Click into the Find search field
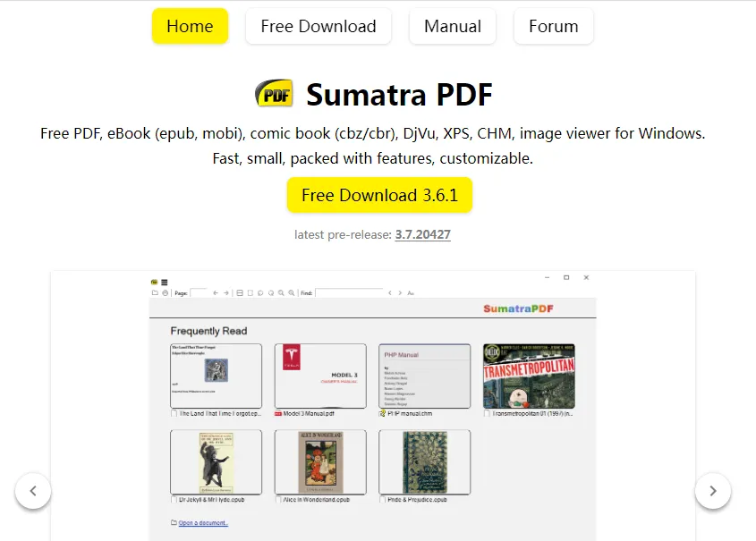Image resolution: width=756 pixels, height=541 pixels. 349,292
